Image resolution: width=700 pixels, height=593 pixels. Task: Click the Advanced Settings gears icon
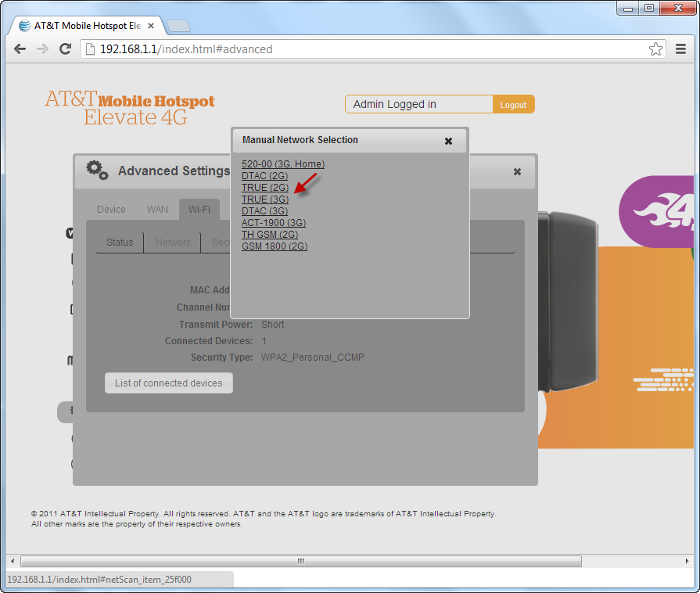point(97,170)
